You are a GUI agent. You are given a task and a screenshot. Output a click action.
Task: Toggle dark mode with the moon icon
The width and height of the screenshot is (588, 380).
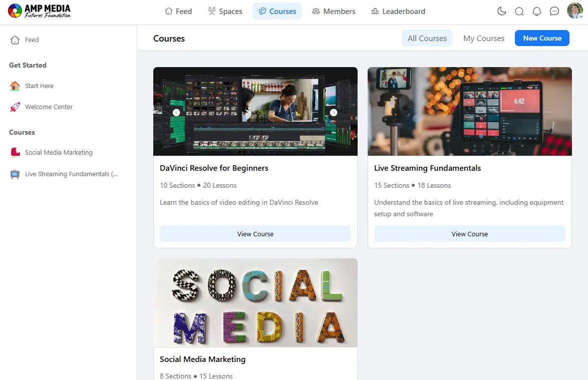(502, 11)
